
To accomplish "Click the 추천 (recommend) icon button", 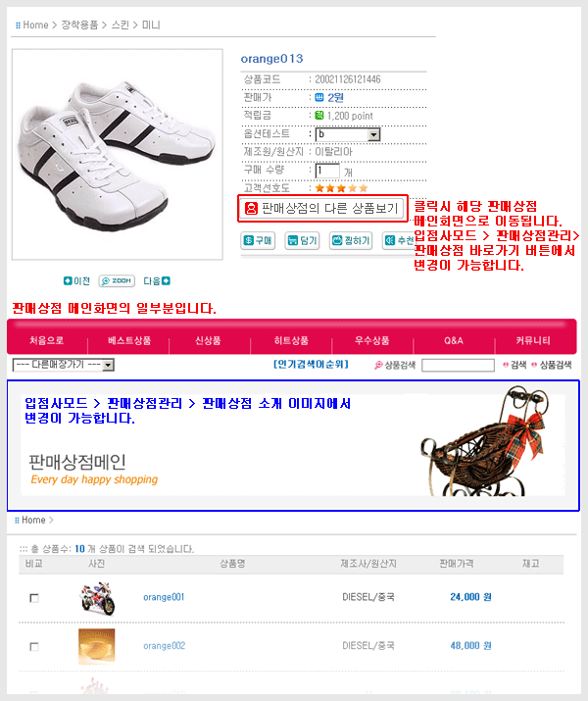I will [x=398, y=240].
